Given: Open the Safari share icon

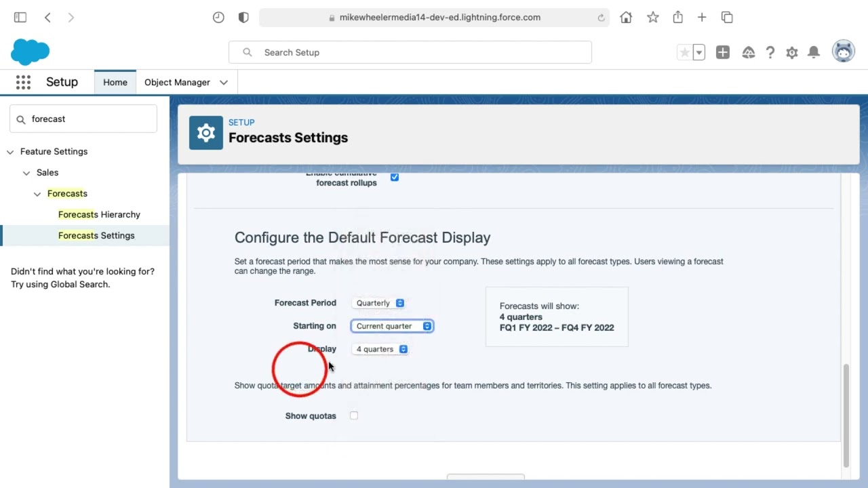Looking at the screenshot, I should tap(677, 18).
